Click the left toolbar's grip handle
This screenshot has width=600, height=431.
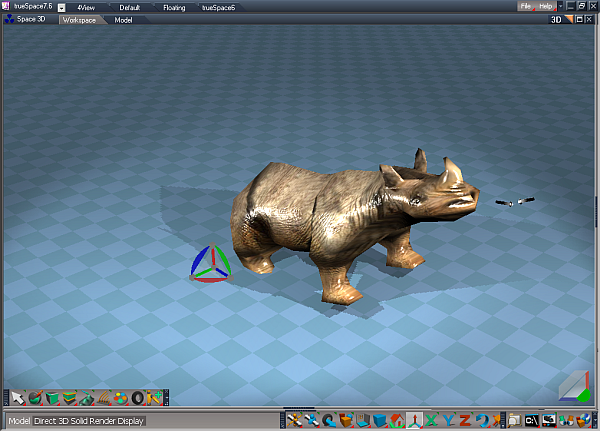coord(6,398)
